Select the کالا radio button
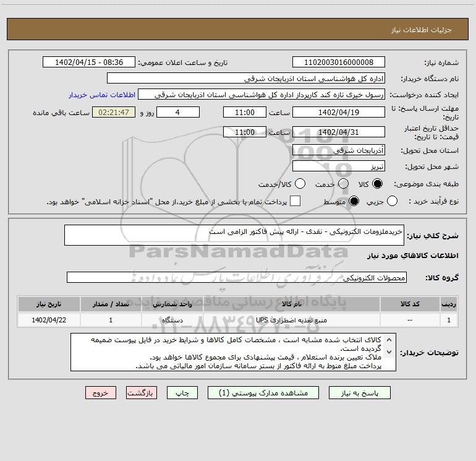The height and width of the screenshot is (461, 476). pos(377,184)
